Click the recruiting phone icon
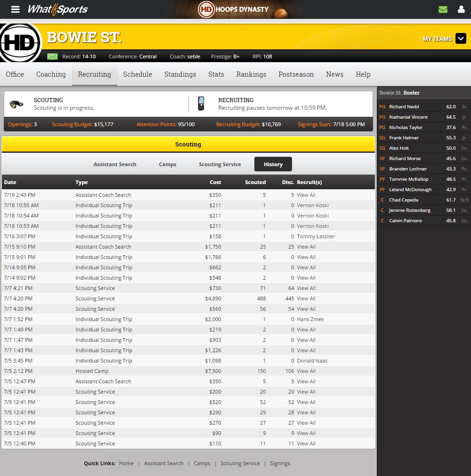471x476 pixels. 202,104
